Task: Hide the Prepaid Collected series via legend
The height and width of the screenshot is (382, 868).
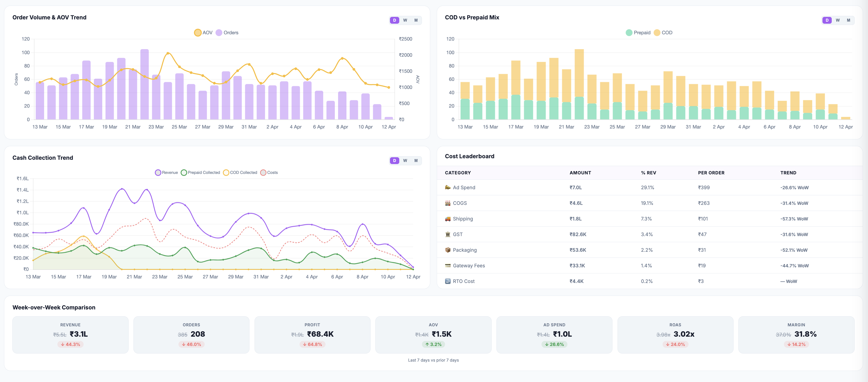Action: pyautogui.click(x=200, y=173)
